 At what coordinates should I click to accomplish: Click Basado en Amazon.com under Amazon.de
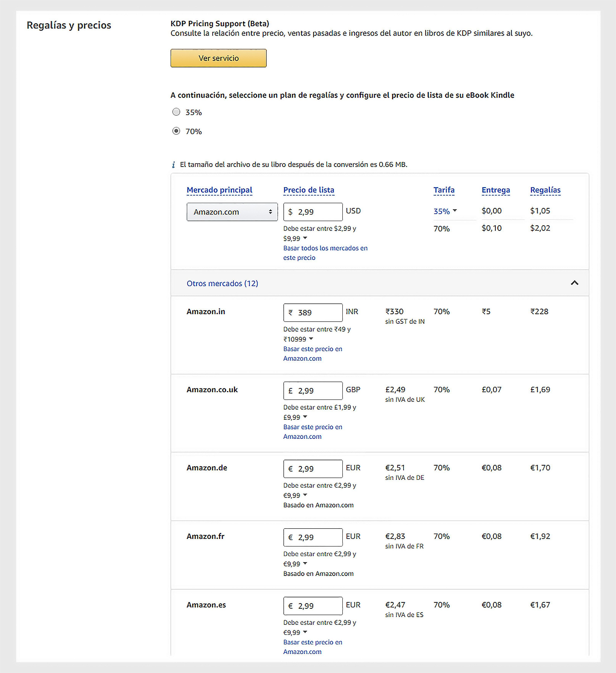point(318,505)
